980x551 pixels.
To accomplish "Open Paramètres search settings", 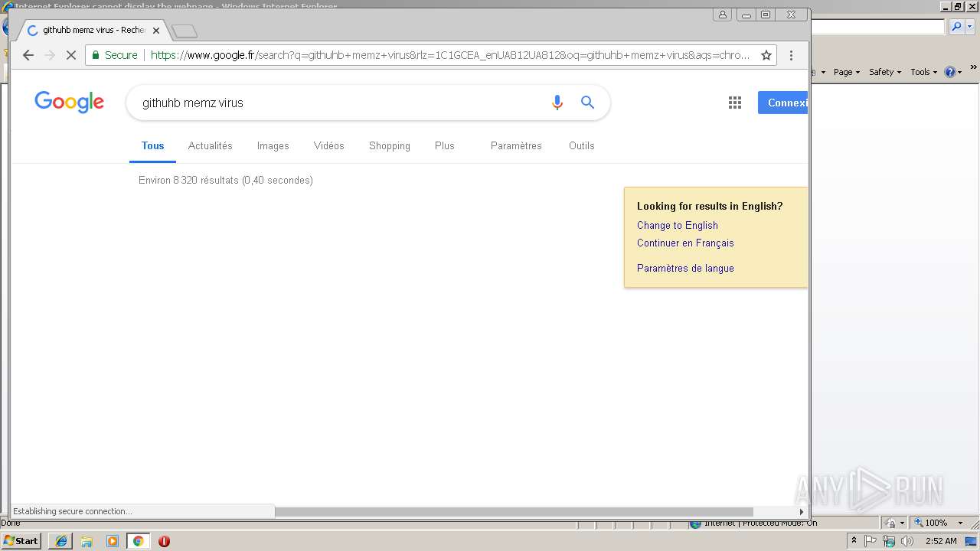I will (x=516, y=145).
